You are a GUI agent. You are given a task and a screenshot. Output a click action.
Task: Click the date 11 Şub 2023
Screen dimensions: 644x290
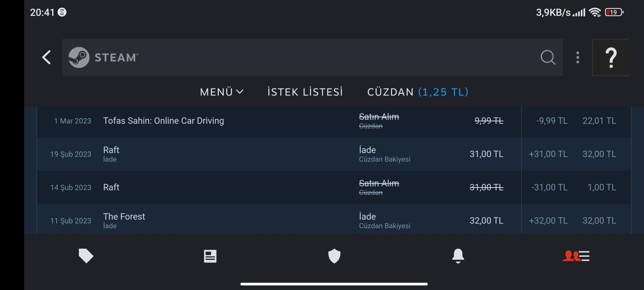(71, 221)
